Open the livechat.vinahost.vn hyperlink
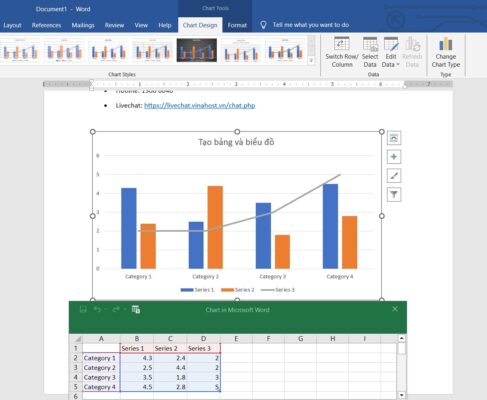487x400 pixels. click(x=200, y=105)
